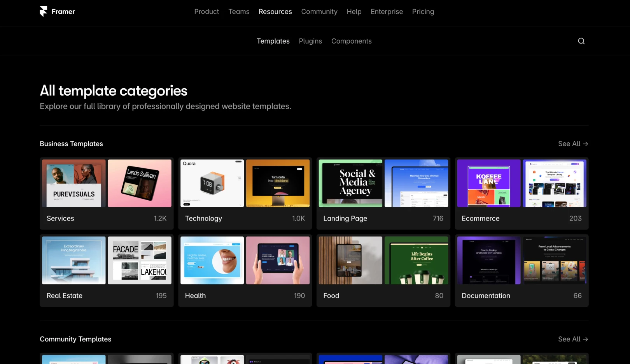Click the Ecommerce count '203'

click(576, 219)
